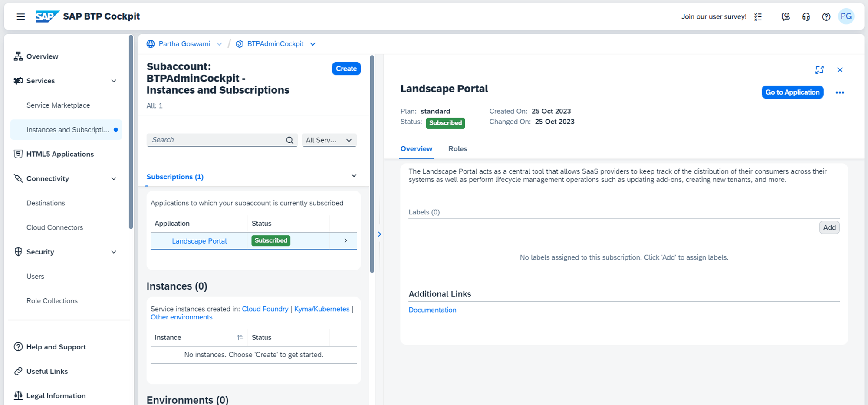The width and height of the screenshot is (868, 405).
Task: Open the All Services filter dropdown
Action: [329, 140]
